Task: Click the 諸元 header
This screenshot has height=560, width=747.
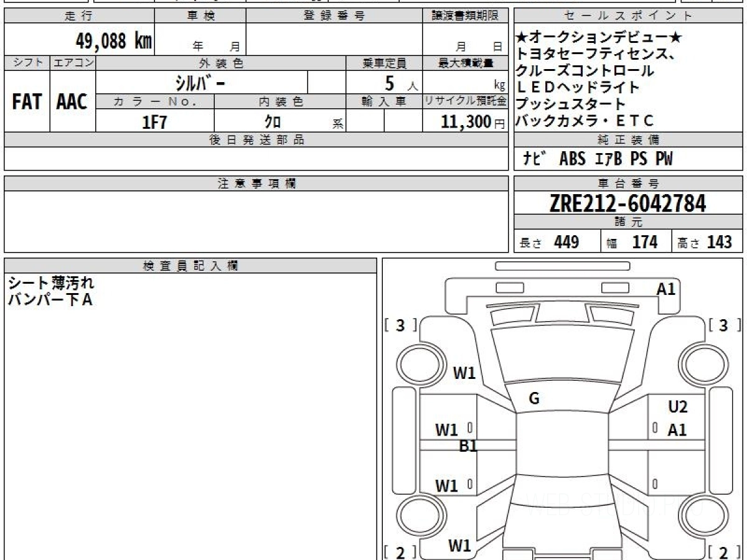Action: [629, 222]
